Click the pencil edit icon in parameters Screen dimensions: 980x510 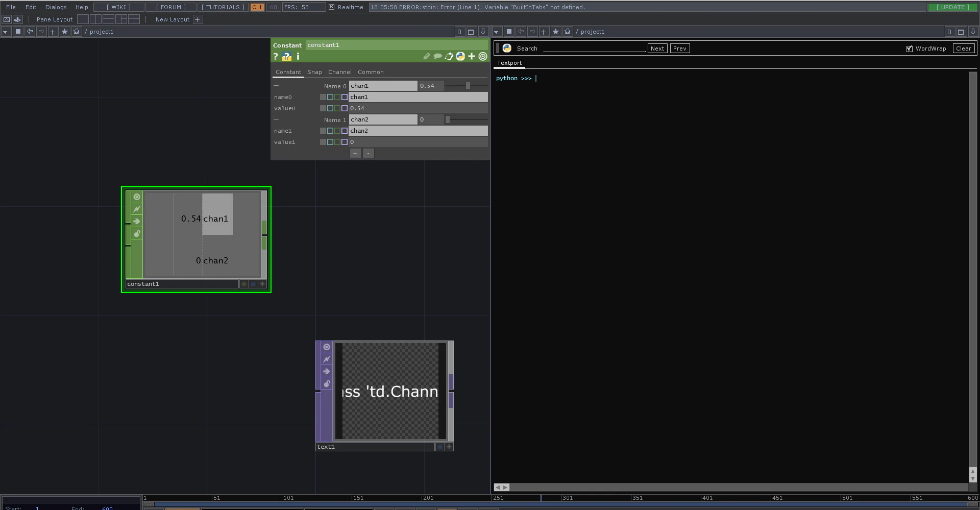pos(427,56)
